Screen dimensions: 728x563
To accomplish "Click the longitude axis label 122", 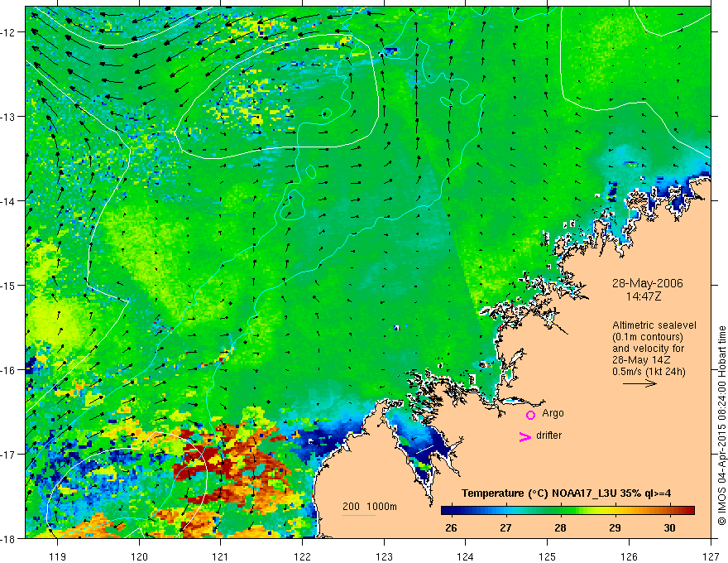I will [x=302, y=556].
